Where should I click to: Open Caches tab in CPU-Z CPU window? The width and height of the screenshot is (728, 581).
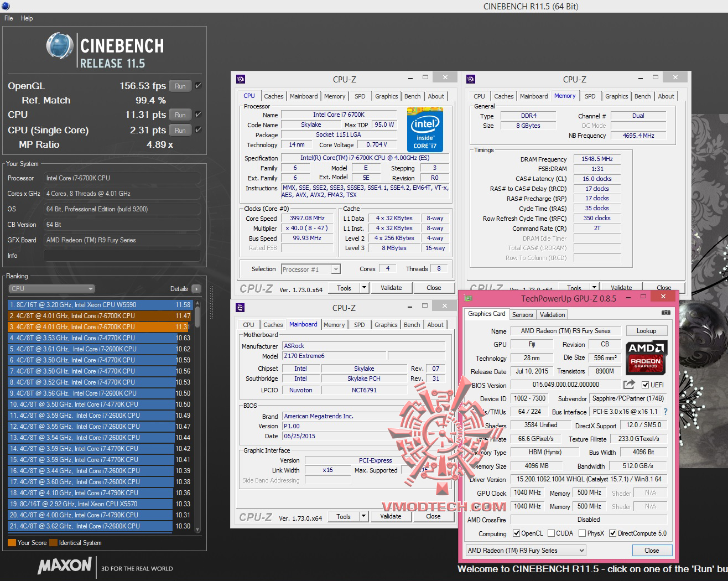273,96
